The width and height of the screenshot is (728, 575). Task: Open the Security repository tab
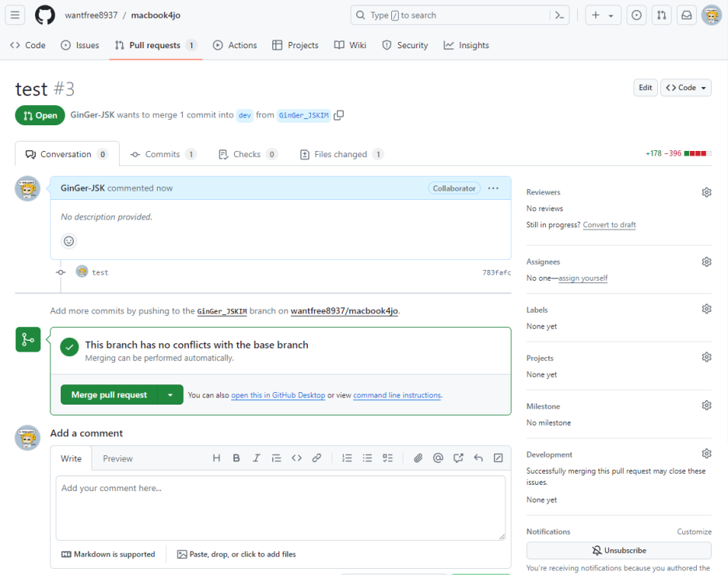tap(405, 45)
